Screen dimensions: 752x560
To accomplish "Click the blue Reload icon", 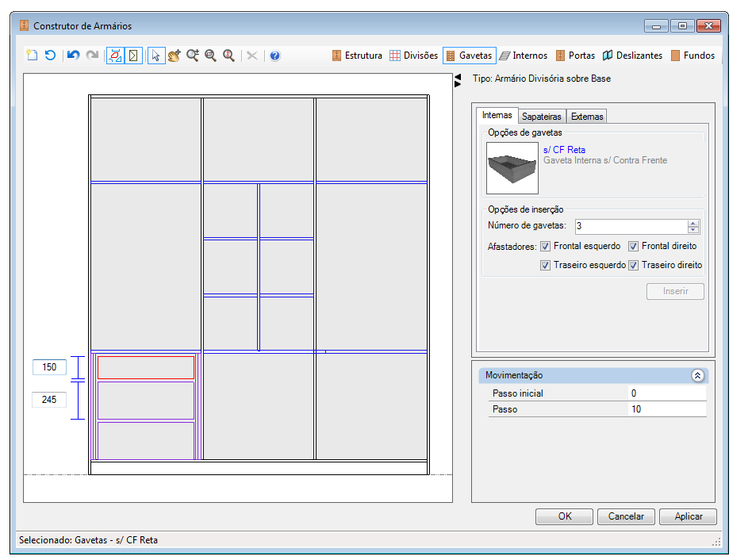I will tap(50, 56).
